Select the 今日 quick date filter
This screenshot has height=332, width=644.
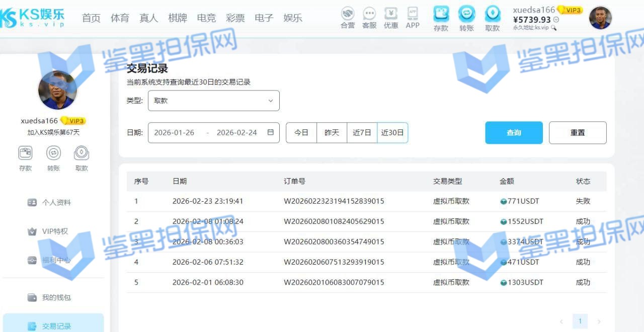(301, 133)
